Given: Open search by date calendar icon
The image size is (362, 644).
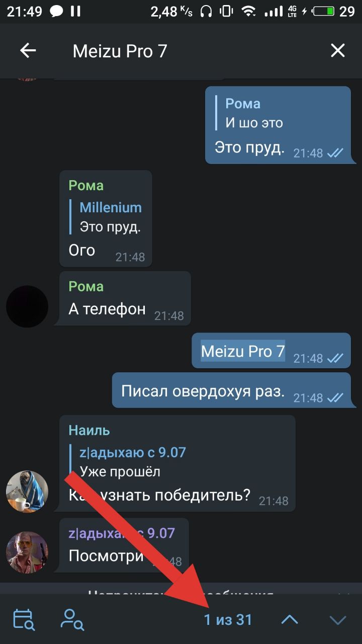Looking at the screenshot, I should pos(24,620).
